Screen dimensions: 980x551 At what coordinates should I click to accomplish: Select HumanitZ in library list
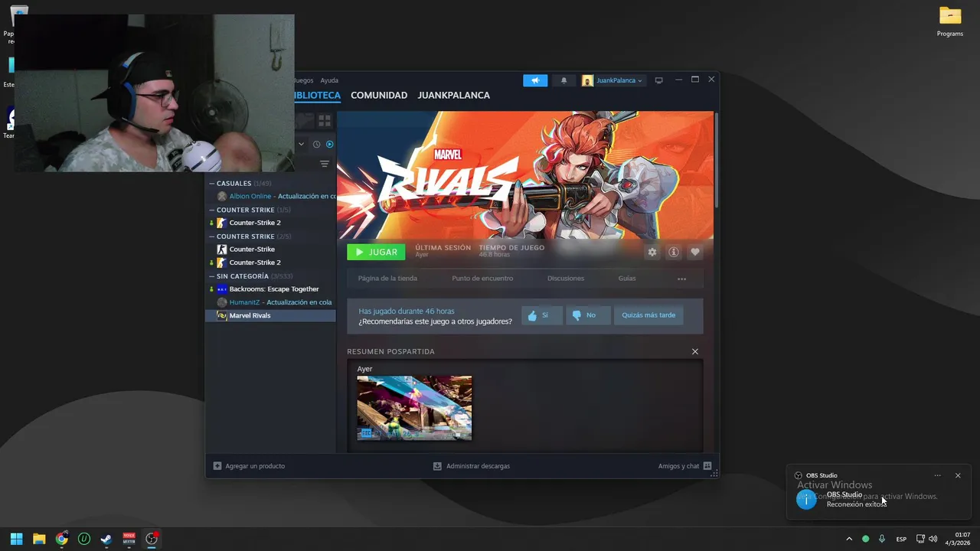(x=271, y=302)
